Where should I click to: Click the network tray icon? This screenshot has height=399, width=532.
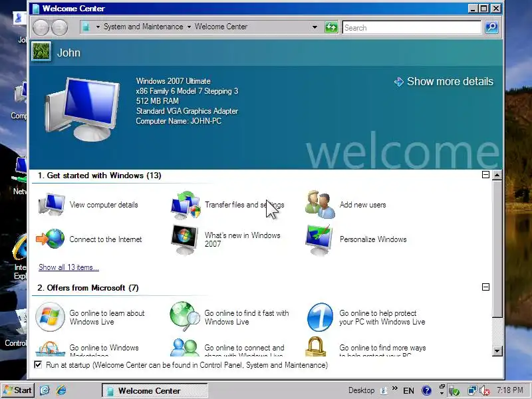[x=472, y=390]
